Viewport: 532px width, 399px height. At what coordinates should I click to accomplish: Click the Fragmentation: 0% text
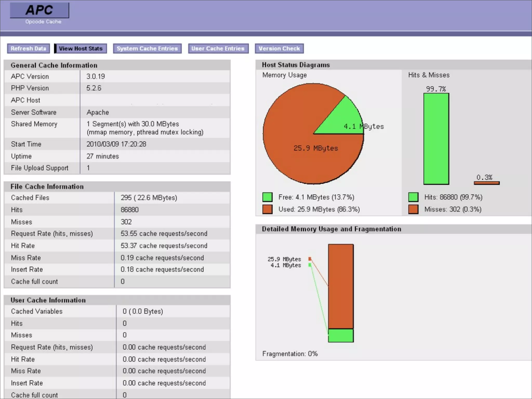tap(290, 354)
